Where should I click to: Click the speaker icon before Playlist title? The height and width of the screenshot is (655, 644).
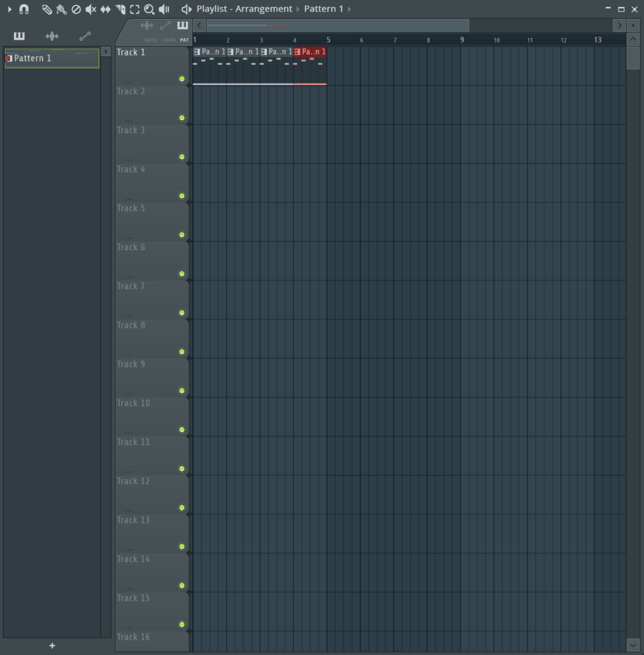pos(186,9)
